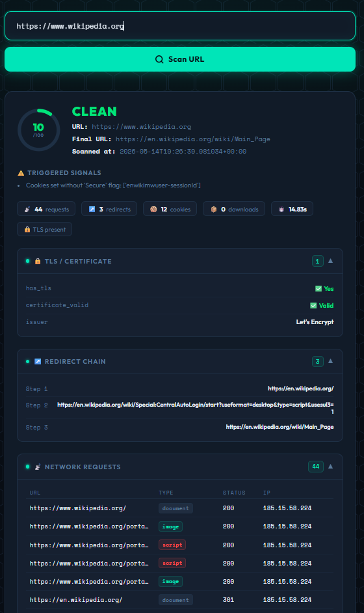
Task: Click the satellite icon in Network Requests header
Action: [38, 467]
